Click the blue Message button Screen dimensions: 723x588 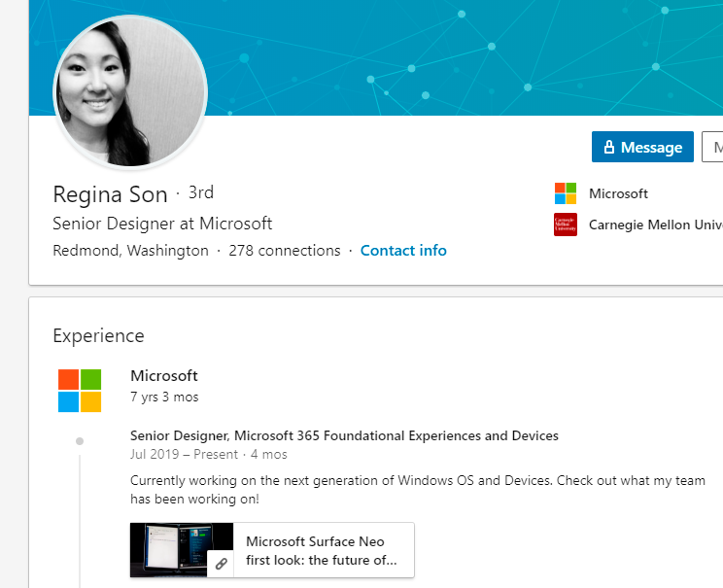(642, 147)
